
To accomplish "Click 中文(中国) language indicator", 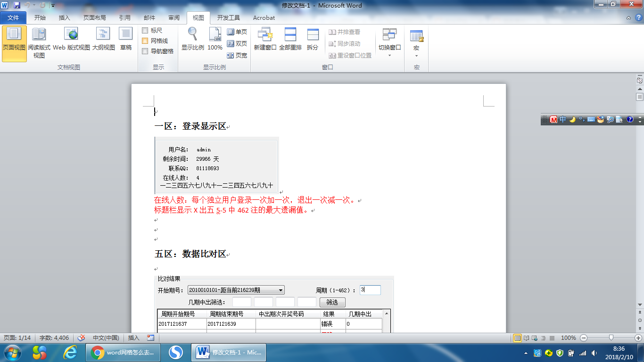I will [106, 337].
